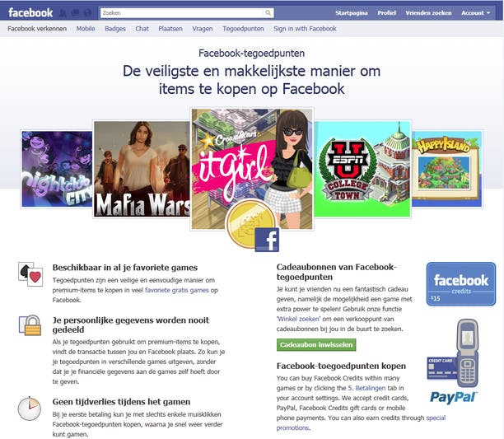
Task: Go to the Badges tab
Action: pyautogui.click(x=115, y=29)
